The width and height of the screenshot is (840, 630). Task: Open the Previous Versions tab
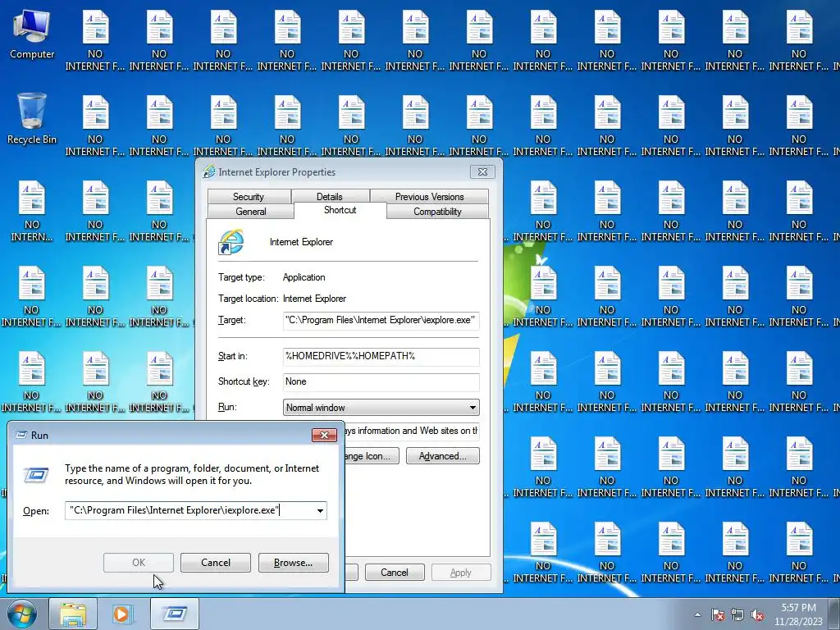(429, 197)
